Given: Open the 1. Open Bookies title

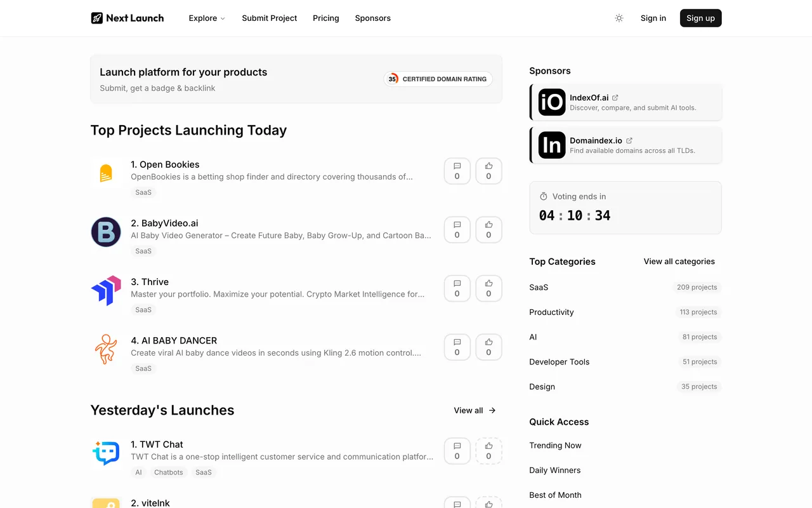Looking at the screenshot, I should coord(165,164).
